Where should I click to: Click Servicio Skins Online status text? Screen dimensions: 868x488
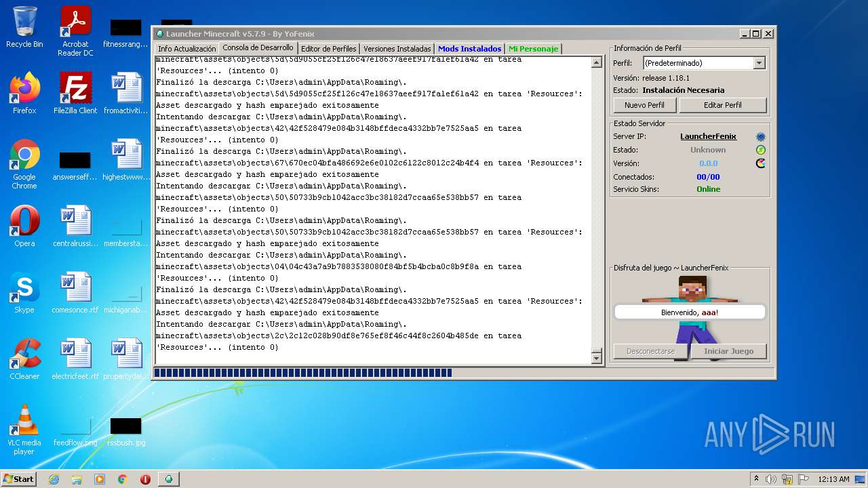[x=708, y=189]
